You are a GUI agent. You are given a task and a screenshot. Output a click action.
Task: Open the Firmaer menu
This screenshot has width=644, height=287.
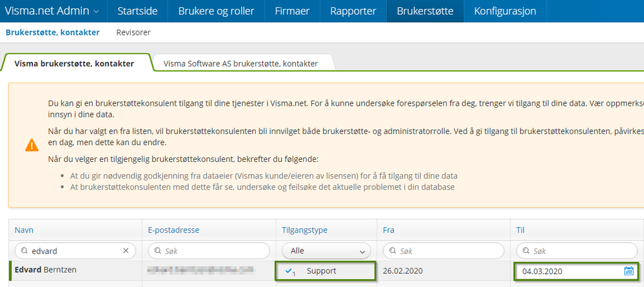(293, 11)
